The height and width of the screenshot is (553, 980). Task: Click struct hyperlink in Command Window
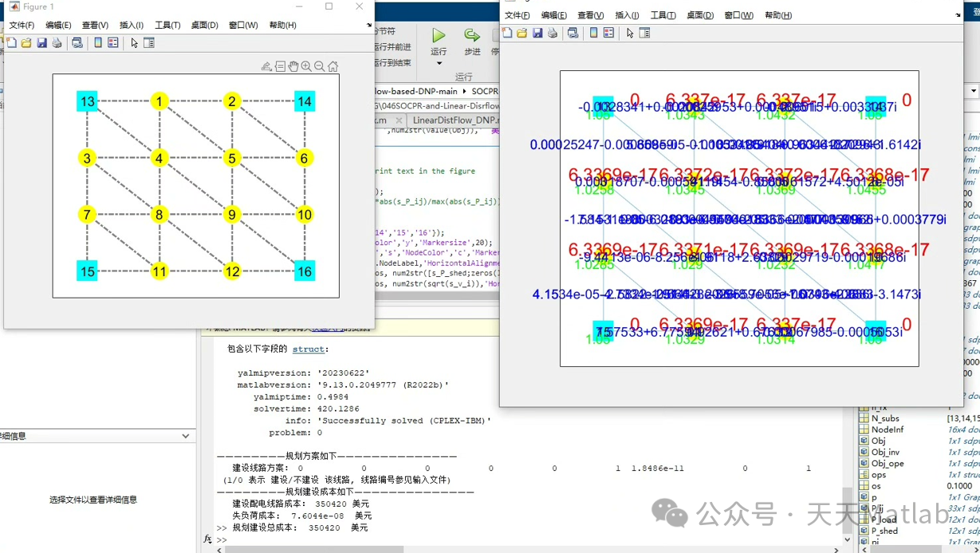point(309,350)
